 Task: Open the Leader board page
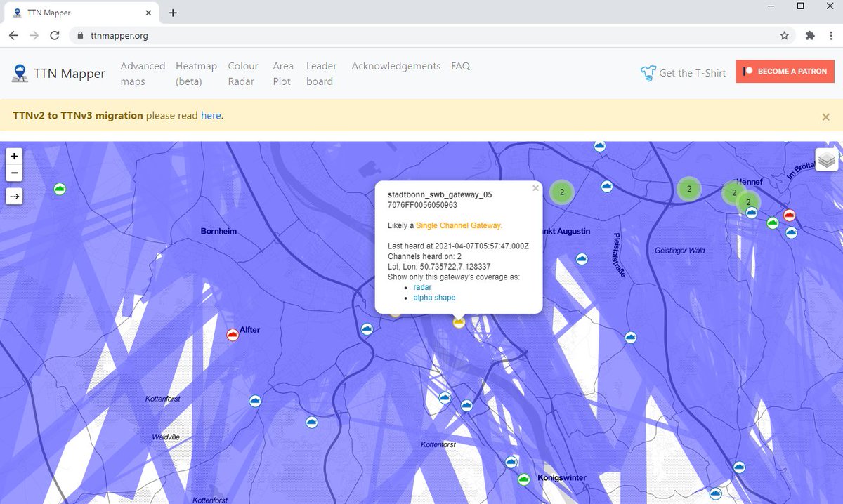(322, 74)
